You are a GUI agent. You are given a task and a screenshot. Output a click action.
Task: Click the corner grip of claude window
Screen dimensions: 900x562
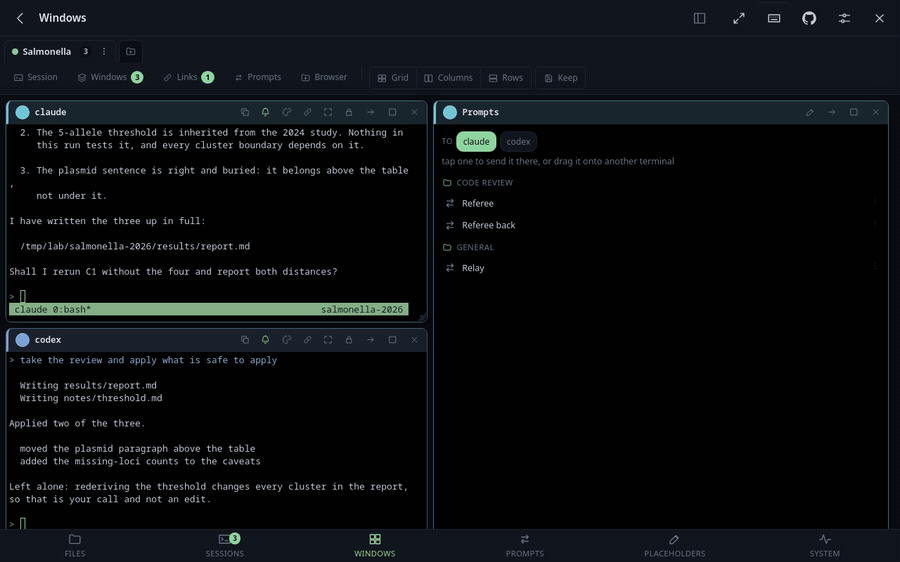coord(422,317)
